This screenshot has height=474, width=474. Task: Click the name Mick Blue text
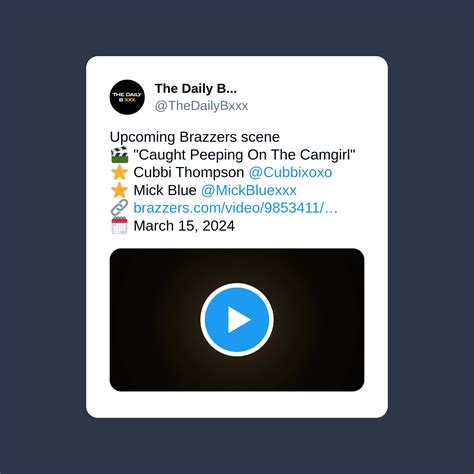165,190
